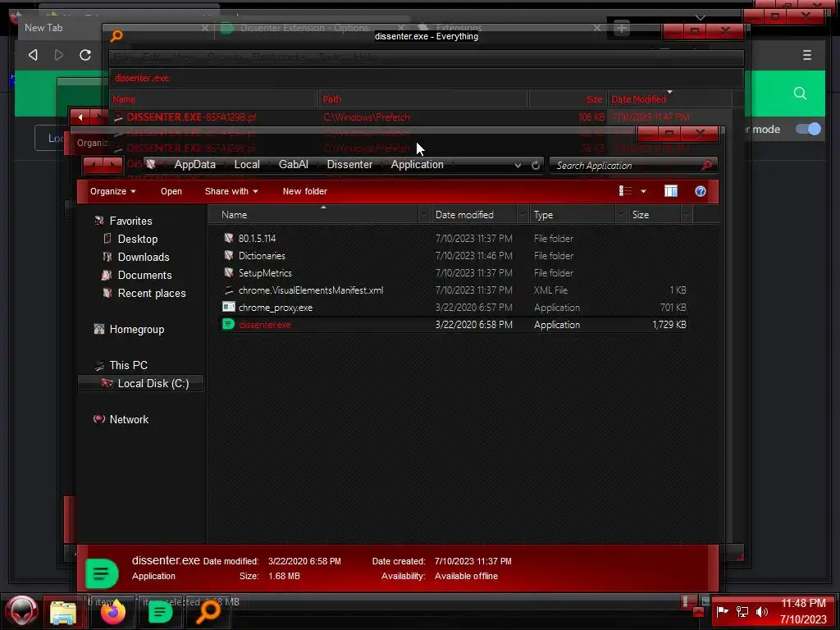Click Open in Explorer toolbar

point(171,191)
